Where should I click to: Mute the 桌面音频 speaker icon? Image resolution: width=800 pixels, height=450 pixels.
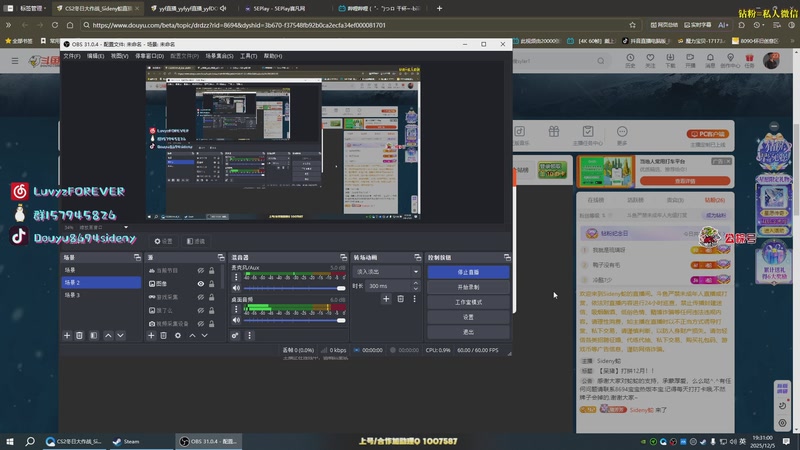pyautogui.click(x=236, y=320)
